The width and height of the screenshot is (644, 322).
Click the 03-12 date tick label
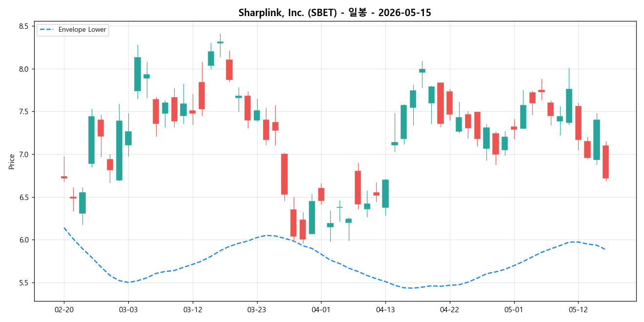[x=193, y=309]
